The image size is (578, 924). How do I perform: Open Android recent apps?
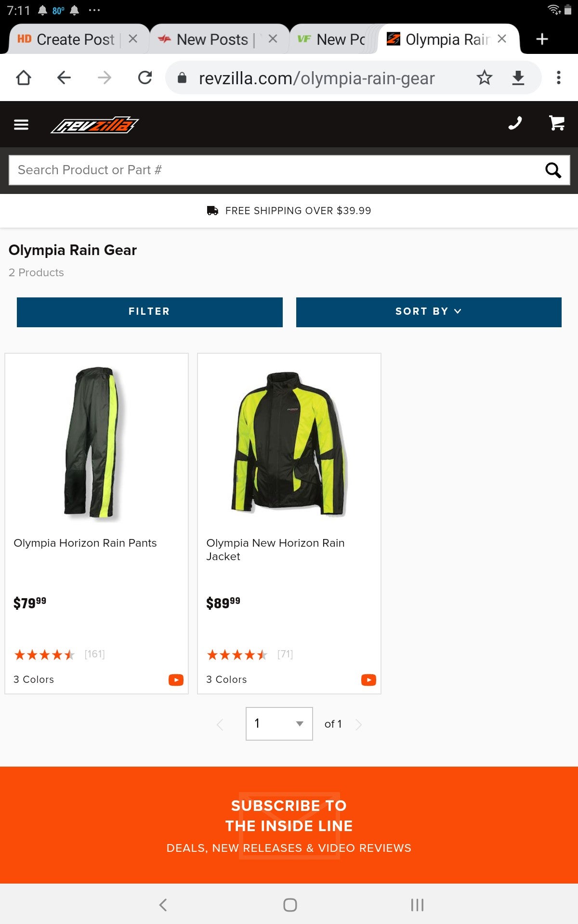tap(417, 905)
